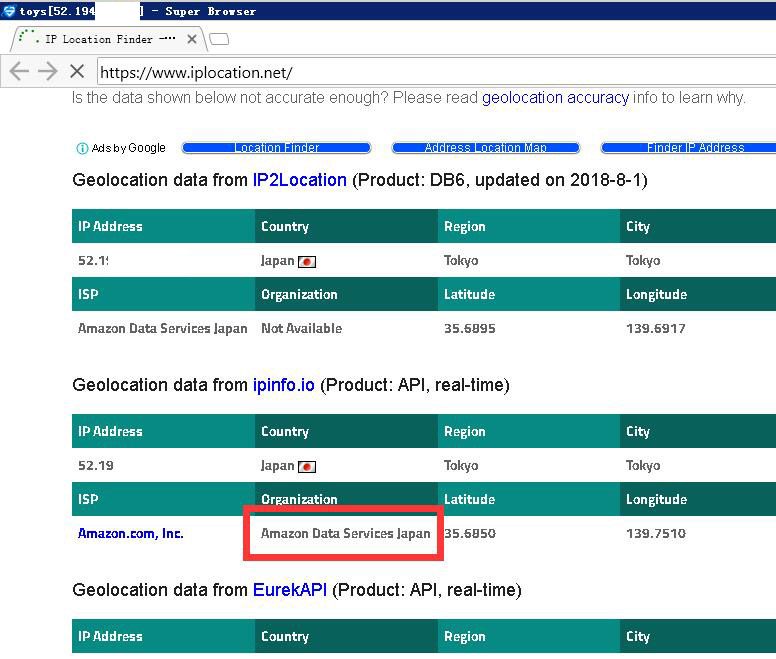Screen dimensions: 776x659
Task: Click the Japan flag in ipinfo.io table
Action: [307, 466]
